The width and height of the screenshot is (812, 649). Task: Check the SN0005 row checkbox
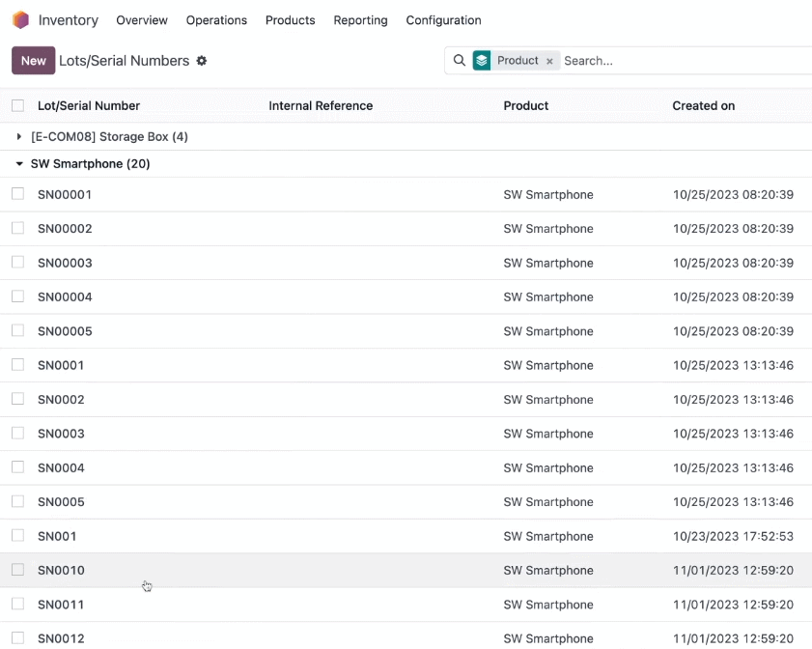tap(17, 501)
